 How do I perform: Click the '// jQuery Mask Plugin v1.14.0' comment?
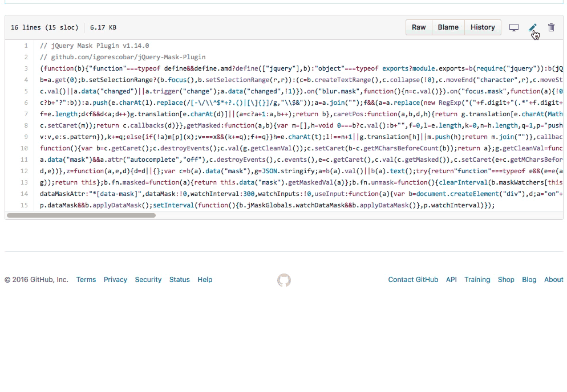click(x=94, y=46)
